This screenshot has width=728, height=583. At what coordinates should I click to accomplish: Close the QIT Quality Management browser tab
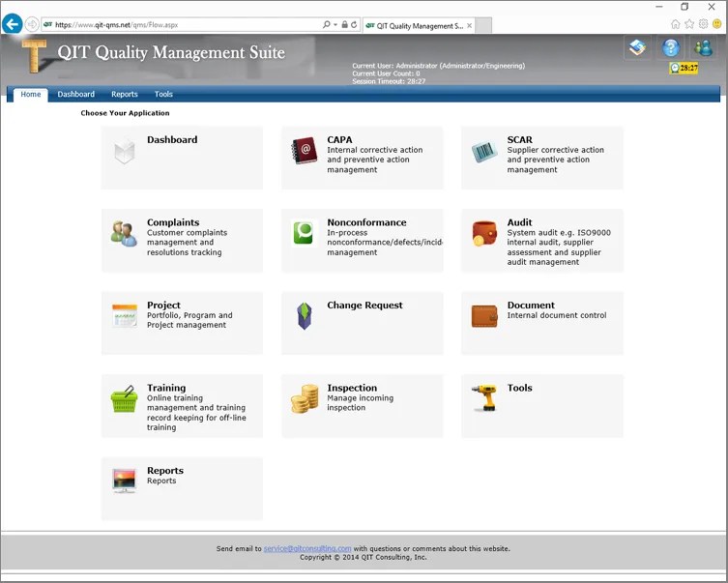click(x=470, y=26)
